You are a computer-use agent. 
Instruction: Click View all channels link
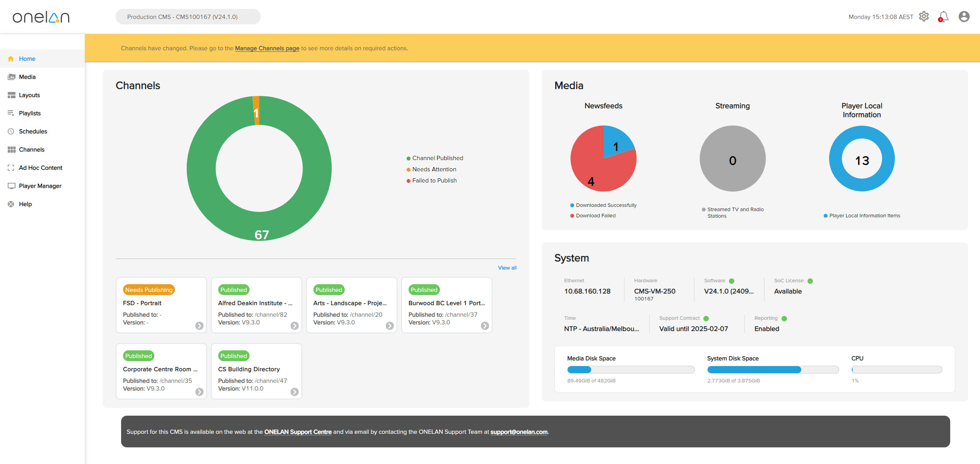point(507,268)
